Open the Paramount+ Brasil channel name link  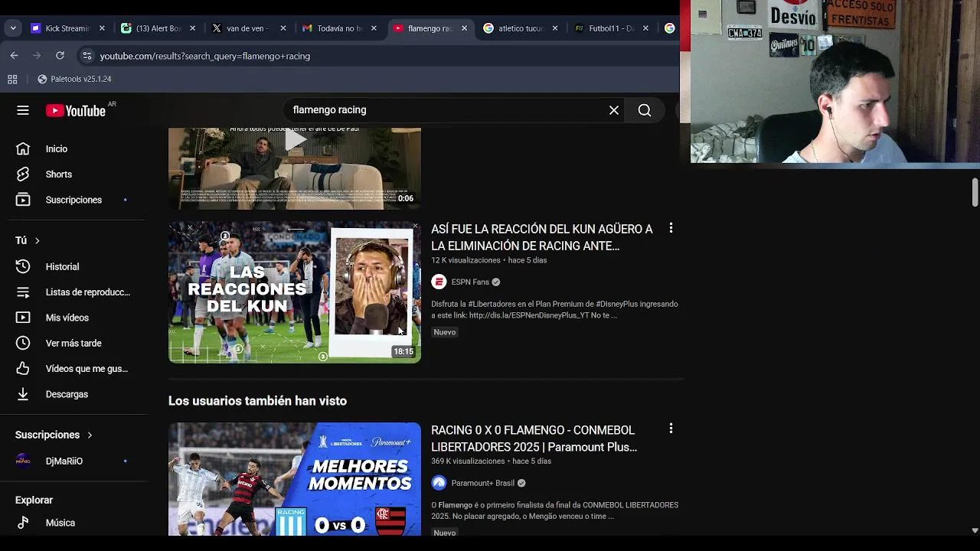pyautogui.click(x=483, y=483)
